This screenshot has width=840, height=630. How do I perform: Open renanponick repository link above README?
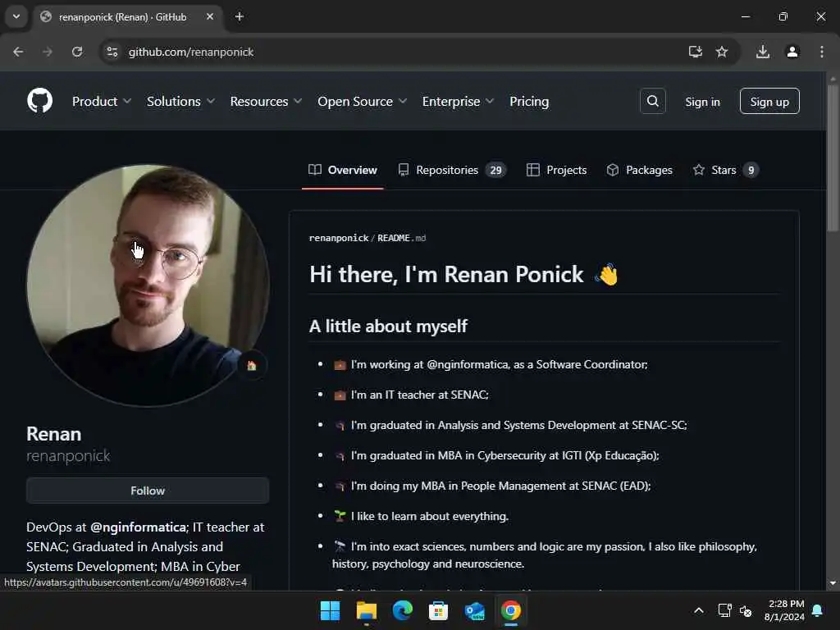pos(339,239)
